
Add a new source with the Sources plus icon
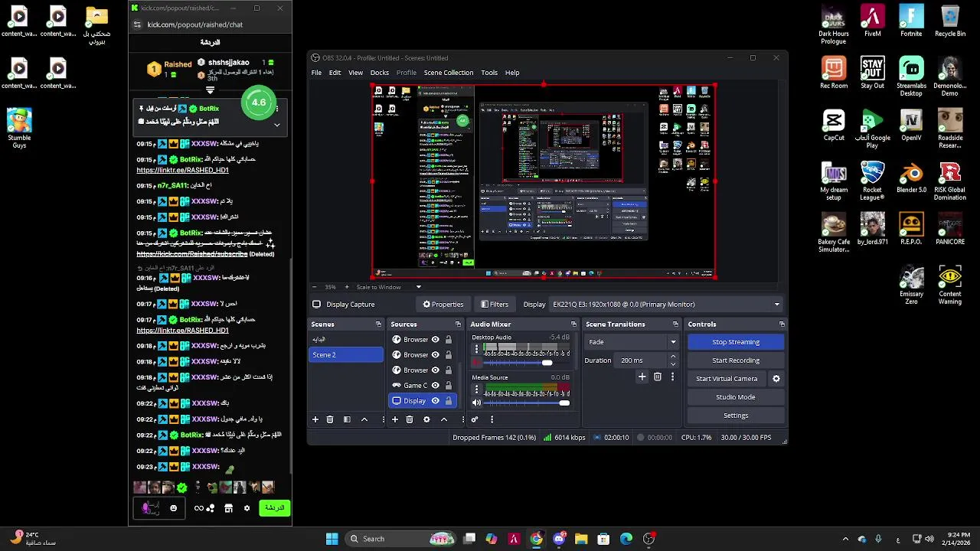coord(395,419)
